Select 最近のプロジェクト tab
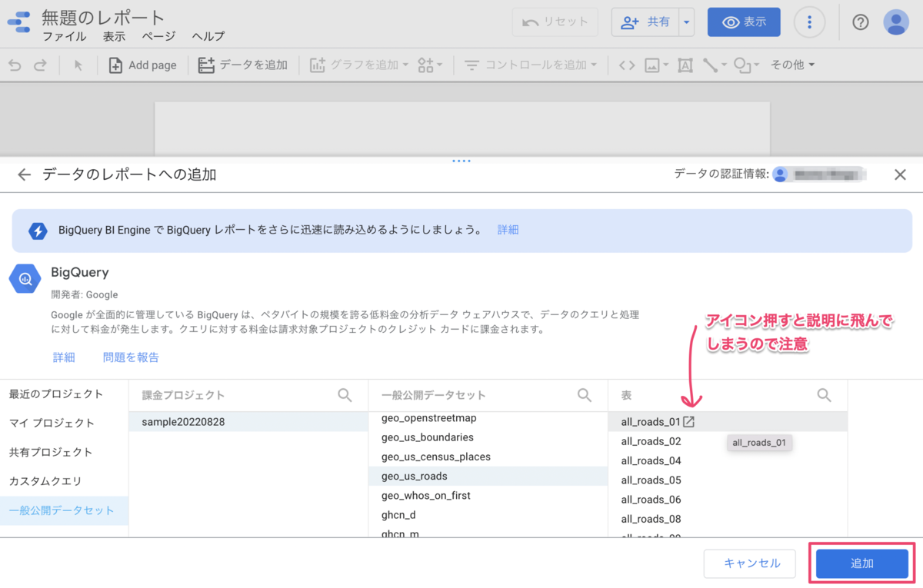The height and width of the screenshot is (588, 923). tap(65, 394)
